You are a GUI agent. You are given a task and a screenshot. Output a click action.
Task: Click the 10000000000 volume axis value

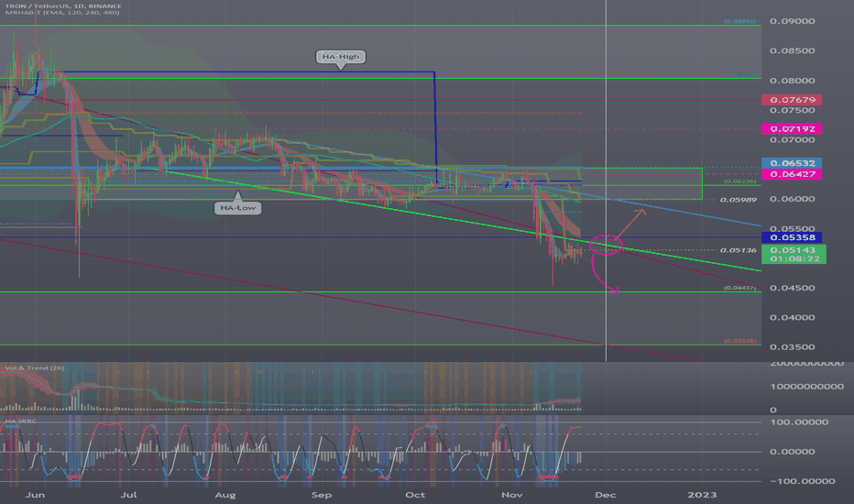click(806, 387)
